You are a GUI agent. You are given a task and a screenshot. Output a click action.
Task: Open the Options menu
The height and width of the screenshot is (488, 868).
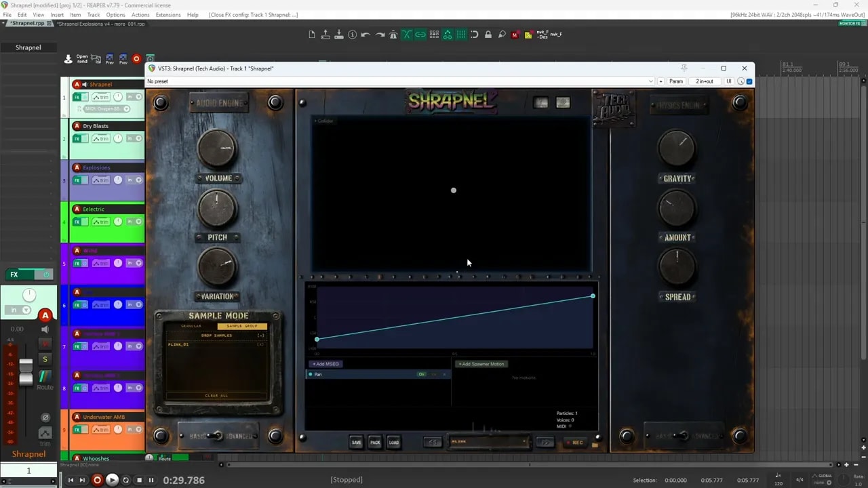click(x=115, y=14)
